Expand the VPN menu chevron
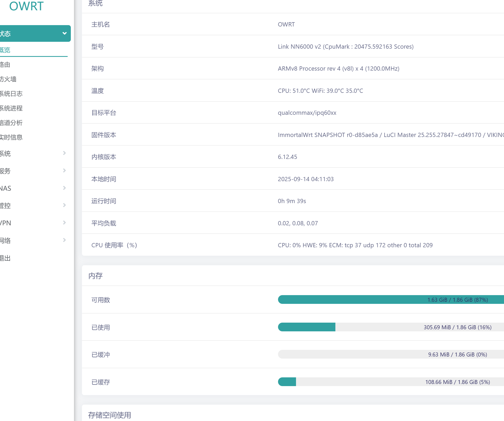 tap(64, 223)
